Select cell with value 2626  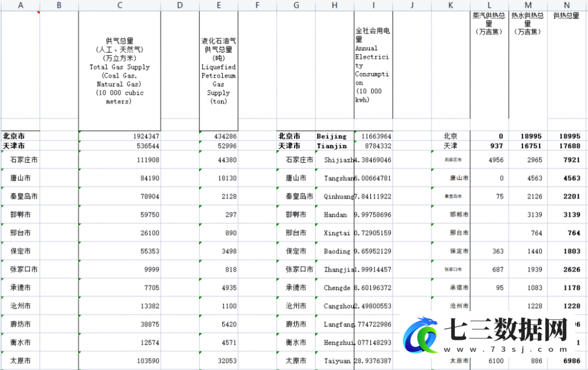coord(566,269)
